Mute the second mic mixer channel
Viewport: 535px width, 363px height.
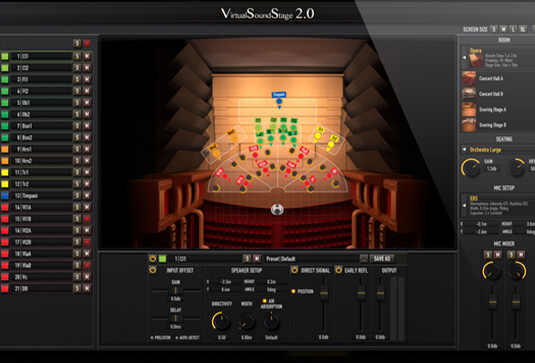click(x=521, y=255)
